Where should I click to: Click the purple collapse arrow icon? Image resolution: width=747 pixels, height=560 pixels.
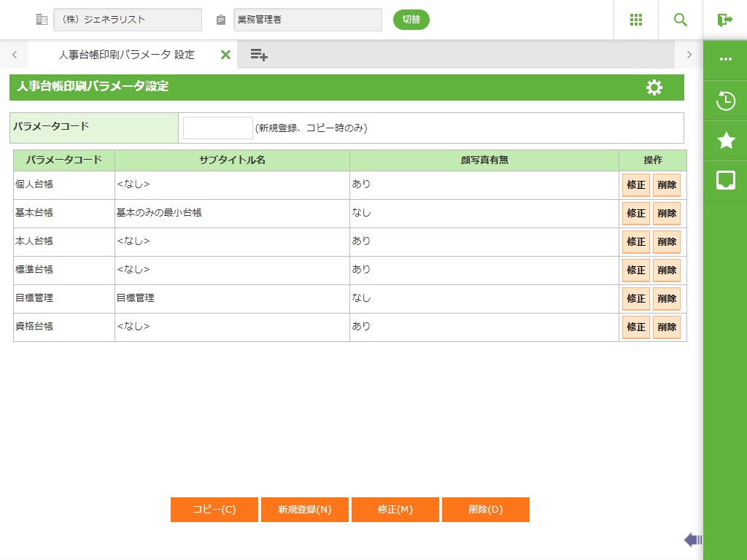(x=692, y=540)
